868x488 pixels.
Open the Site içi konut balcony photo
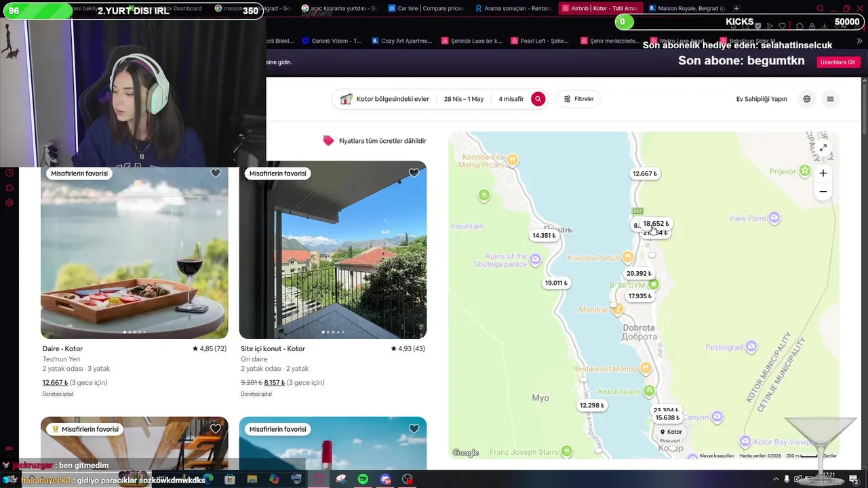pos(333,249)
